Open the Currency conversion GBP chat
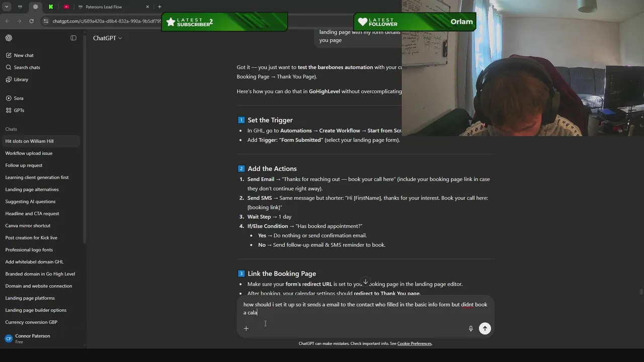This screenshot has width=644, height=362. (x=40, y=322)
